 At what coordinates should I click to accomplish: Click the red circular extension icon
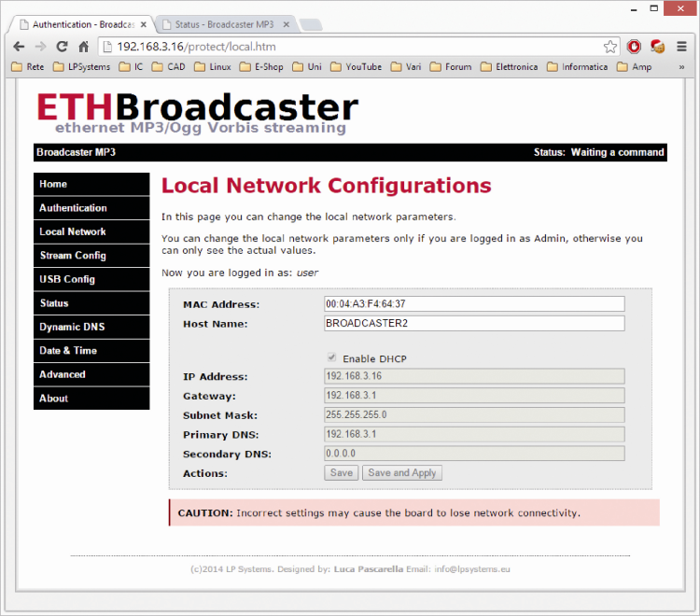[635, 47]
